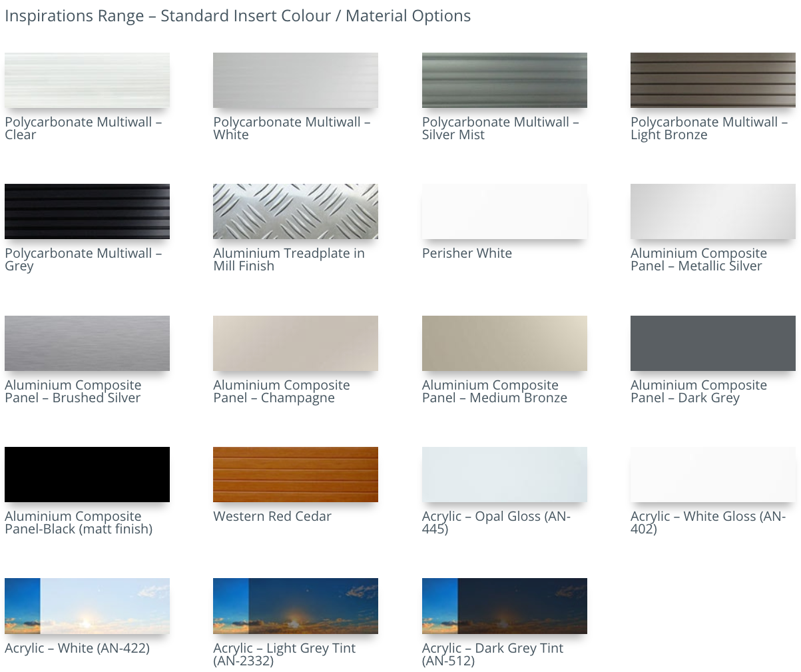This screenshot has height=672, width=801.
Task: Choose the Polycarbonate Multiwall White swatch image
Action: [x=296, y=80]
